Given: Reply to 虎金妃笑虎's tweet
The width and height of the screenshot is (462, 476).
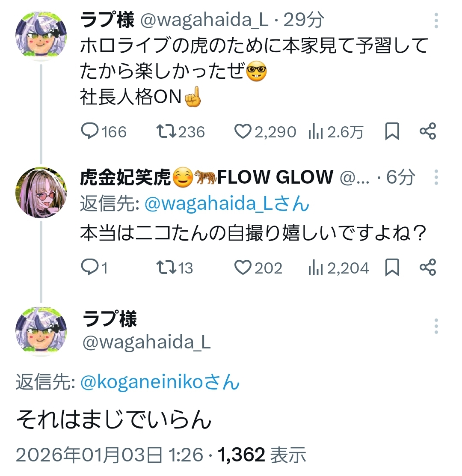Looking at the screenshot, I should pos(89,268).
